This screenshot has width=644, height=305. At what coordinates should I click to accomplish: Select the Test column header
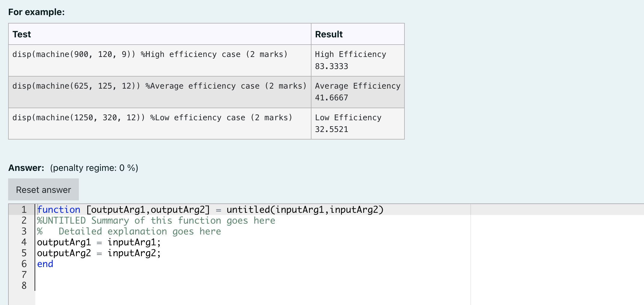tap(21, 34)
